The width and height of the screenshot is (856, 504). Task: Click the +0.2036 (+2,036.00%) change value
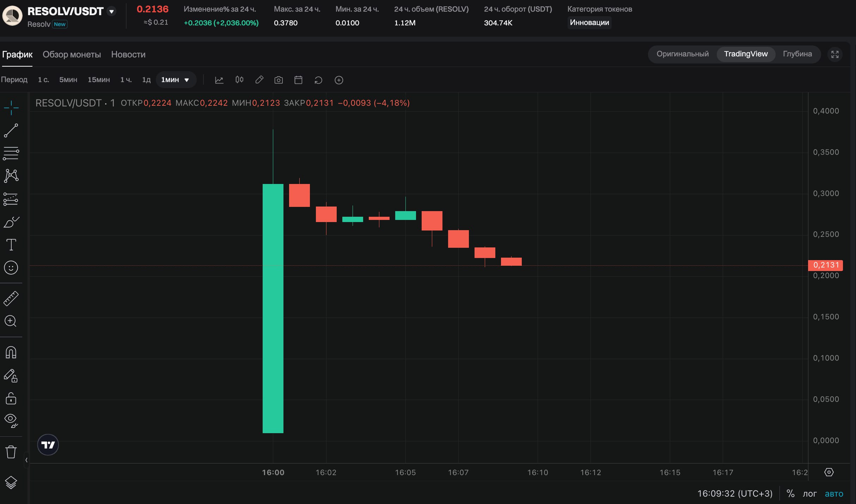tap(221, 23)
